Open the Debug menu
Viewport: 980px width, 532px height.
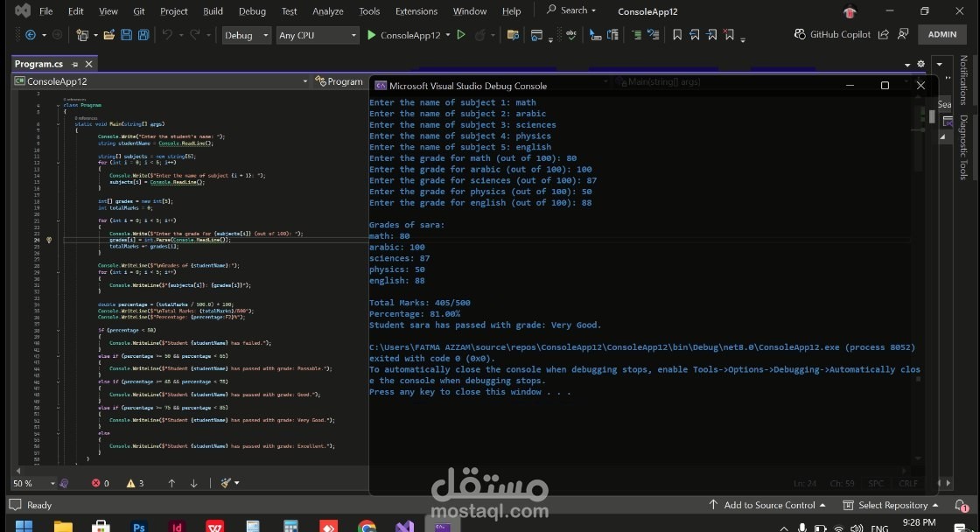[x=252, y=11]
